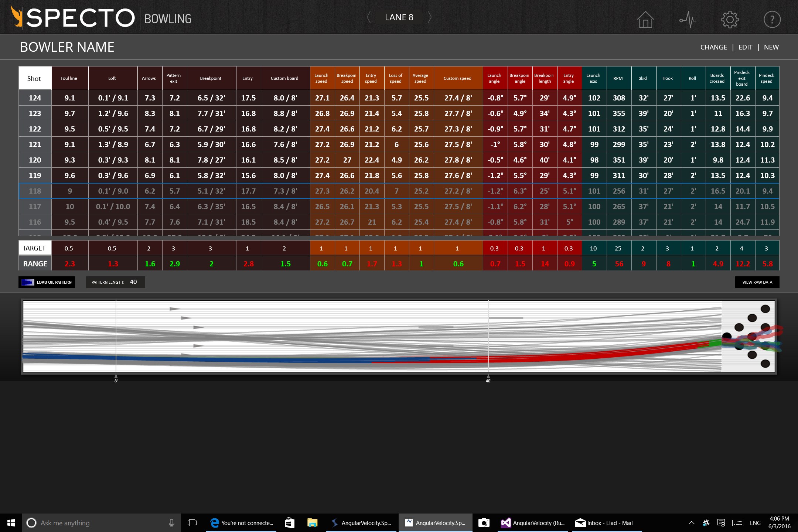
Task: Click the Shot column header
Action: (x=34, y=78)
